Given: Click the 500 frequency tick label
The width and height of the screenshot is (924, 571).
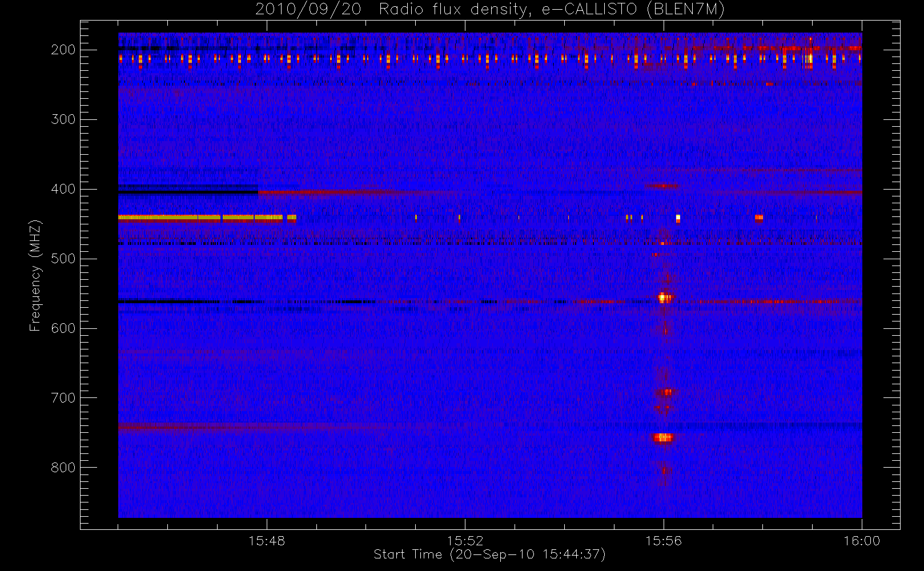Looking at the screenshot, I should point(63,259).
